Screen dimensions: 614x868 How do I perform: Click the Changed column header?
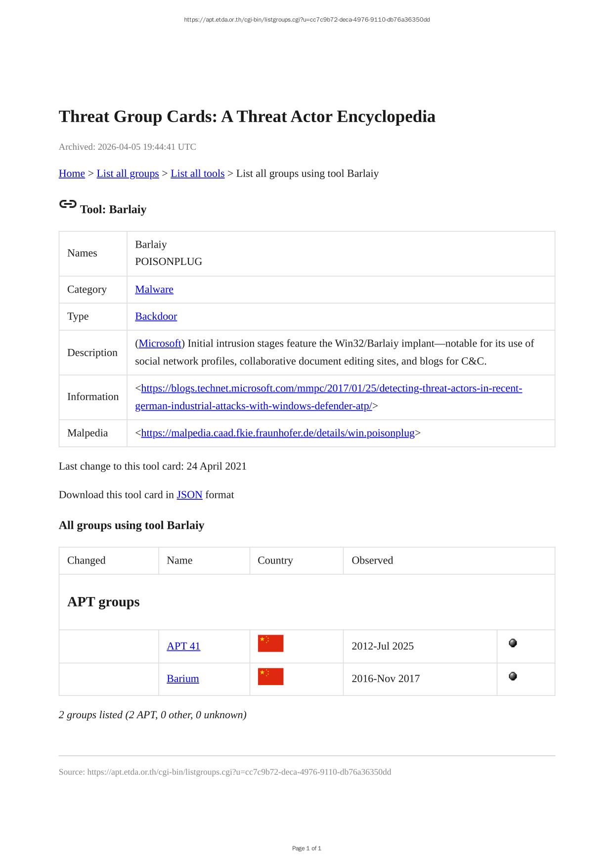pyautogui.click(x=87, y=561)
